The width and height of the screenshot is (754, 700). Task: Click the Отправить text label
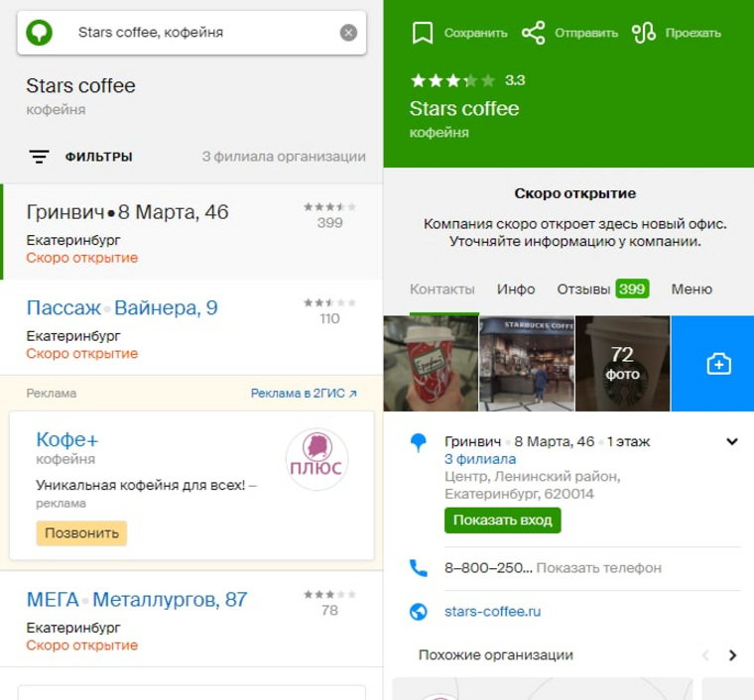click(586, 33)
